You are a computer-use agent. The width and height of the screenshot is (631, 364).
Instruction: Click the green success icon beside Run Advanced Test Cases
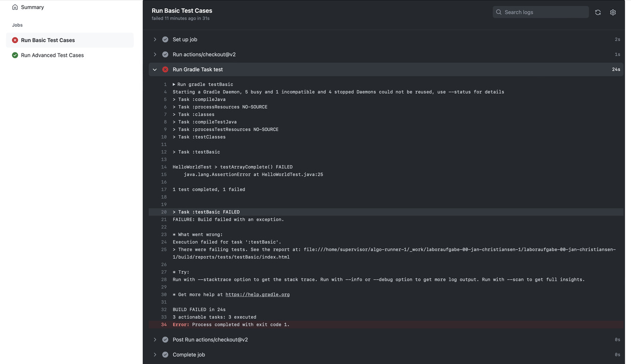[15, 55]
